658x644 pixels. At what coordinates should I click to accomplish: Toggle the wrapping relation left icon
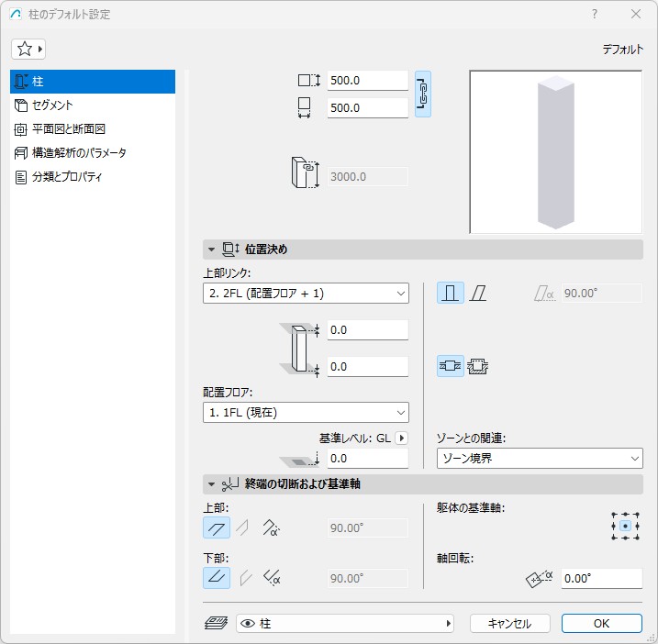click(x=450, y=366)
